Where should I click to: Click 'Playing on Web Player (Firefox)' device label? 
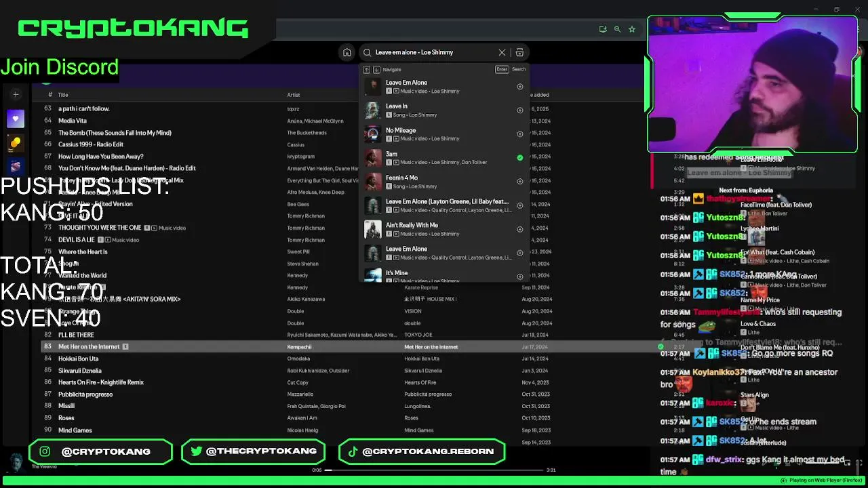click(x=825, y=481)
